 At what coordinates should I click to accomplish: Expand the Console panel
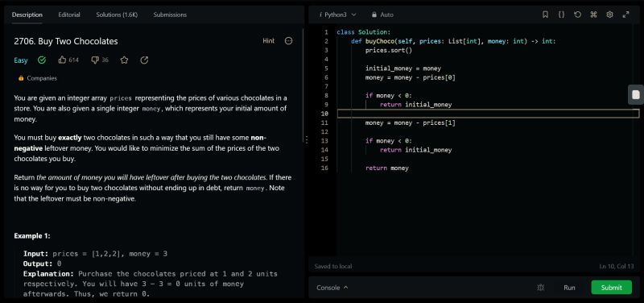pyautogui.click(x=332, y=288)
